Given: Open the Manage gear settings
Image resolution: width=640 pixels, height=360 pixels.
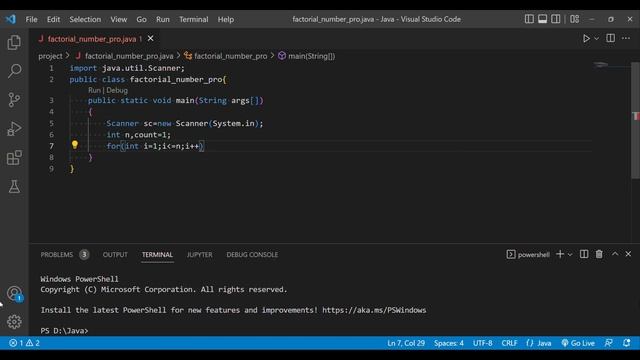Looking at the screenshot, I should point(14,322).
